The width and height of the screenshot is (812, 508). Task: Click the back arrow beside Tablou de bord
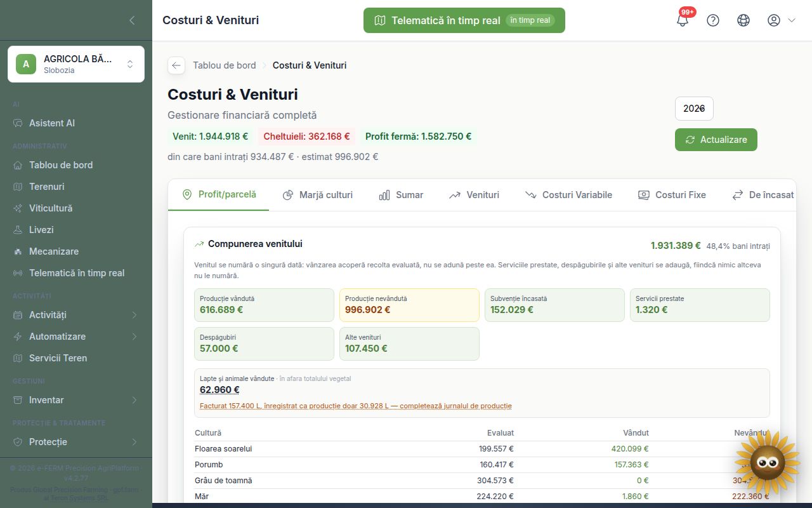pyautogui.click(x=176, y=65)
